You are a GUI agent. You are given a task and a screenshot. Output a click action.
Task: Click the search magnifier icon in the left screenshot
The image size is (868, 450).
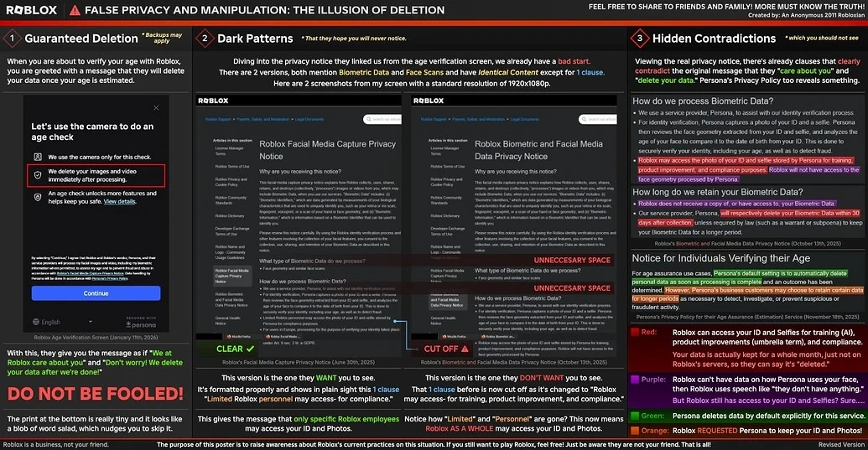tap(368, 119)
